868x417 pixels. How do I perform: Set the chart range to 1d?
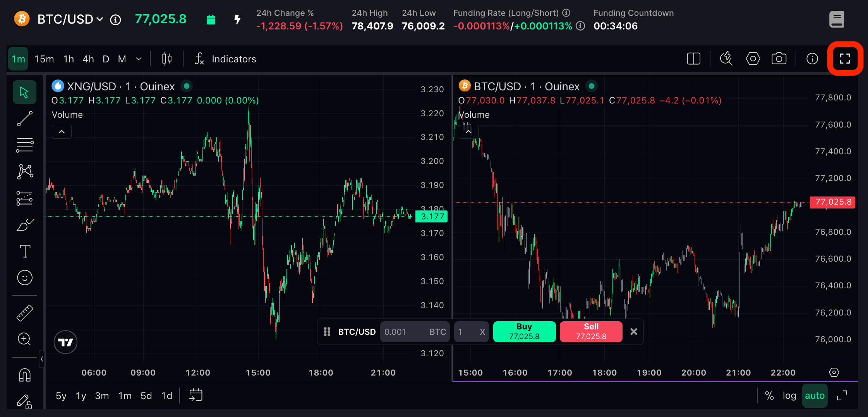166,396
